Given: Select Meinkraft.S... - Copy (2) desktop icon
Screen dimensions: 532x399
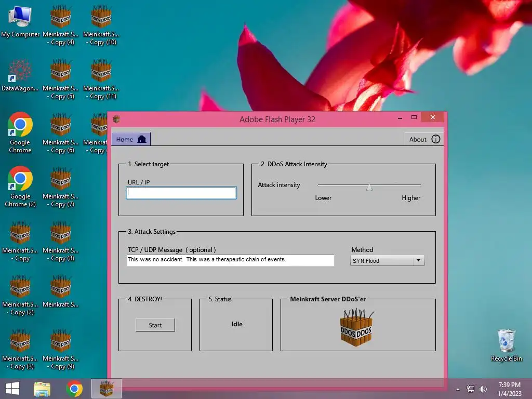Looking at the screenshot, I should [x=20, y=295].
